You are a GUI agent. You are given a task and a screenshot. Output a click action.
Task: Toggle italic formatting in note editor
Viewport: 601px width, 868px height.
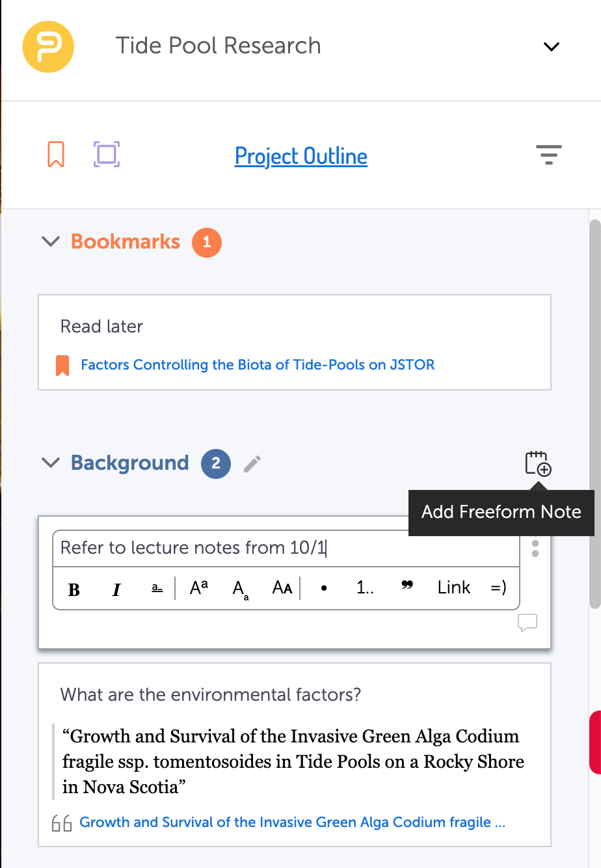pos(116,590)
